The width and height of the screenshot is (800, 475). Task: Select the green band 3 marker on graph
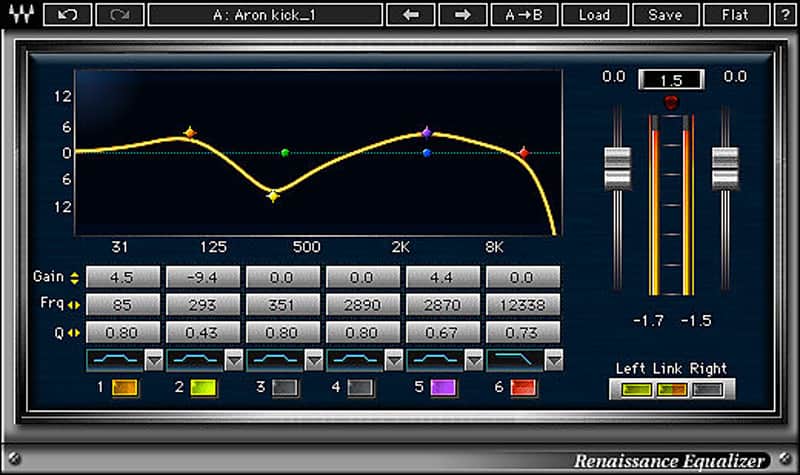[x=285, y=153]
